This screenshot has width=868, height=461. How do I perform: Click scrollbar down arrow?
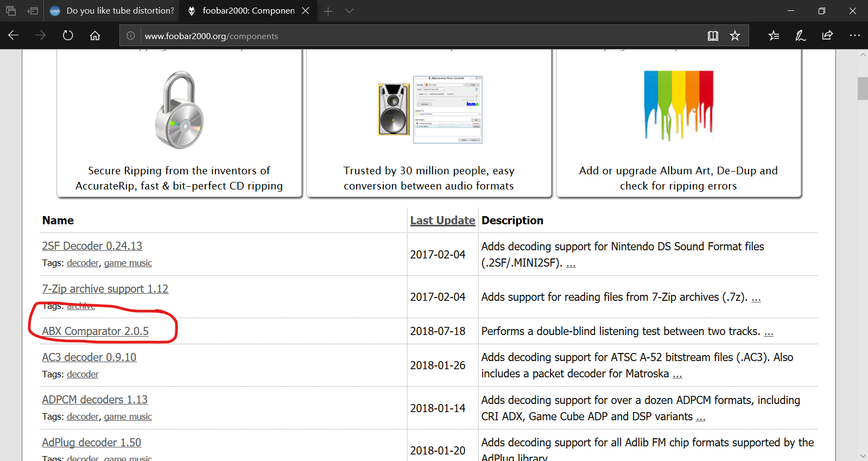[x=863, y=456]
